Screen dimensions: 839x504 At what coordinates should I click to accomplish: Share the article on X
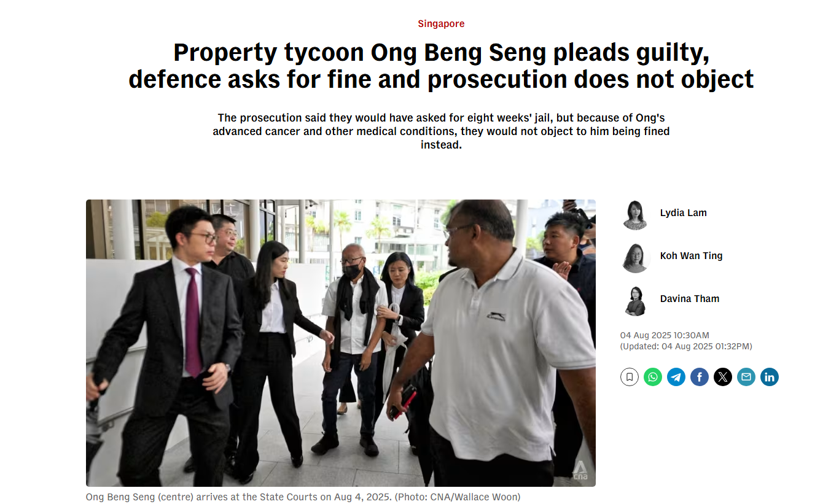[x=723, y=377]
